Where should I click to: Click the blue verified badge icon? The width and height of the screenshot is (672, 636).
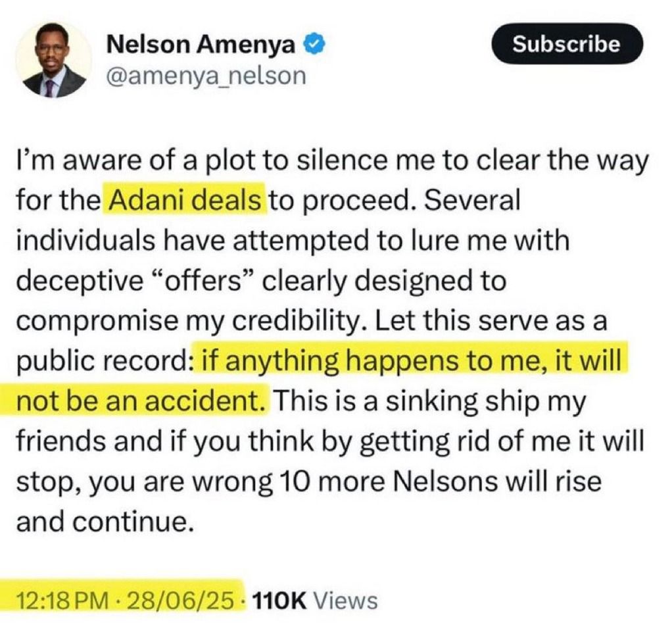coord(316,44)
